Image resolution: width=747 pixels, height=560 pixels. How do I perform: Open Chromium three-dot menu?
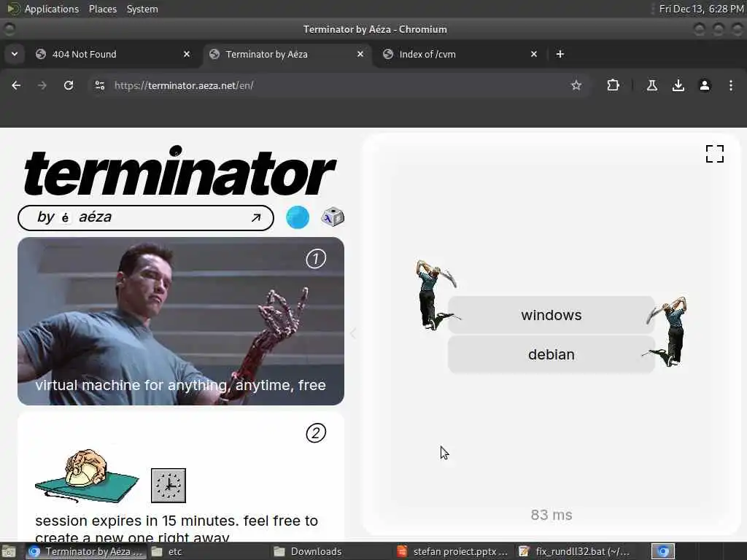click(731, 85)
